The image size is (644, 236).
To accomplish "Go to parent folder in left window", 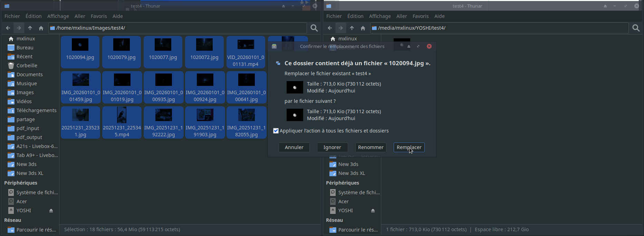I will click(x=30, y=28).
